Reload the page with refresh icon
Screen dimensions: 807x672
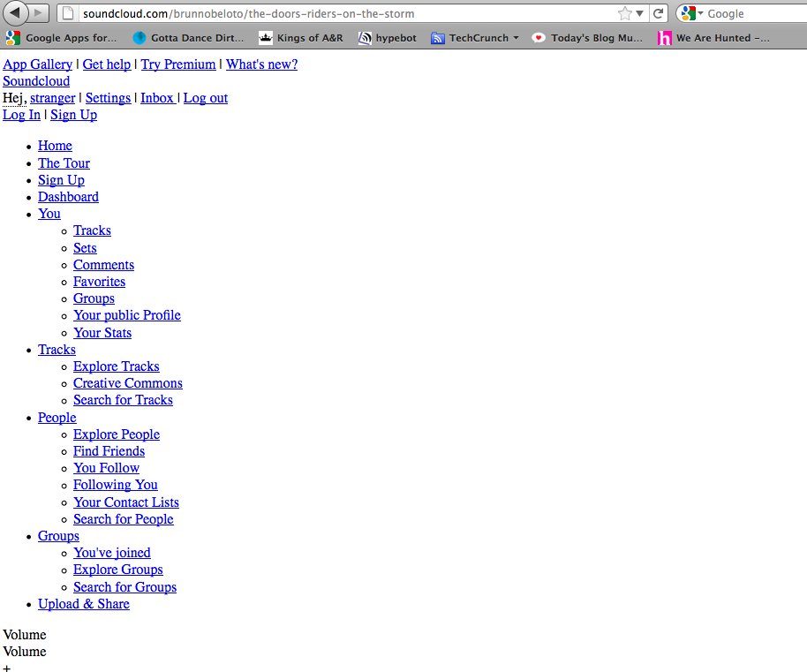coord(659,13)
